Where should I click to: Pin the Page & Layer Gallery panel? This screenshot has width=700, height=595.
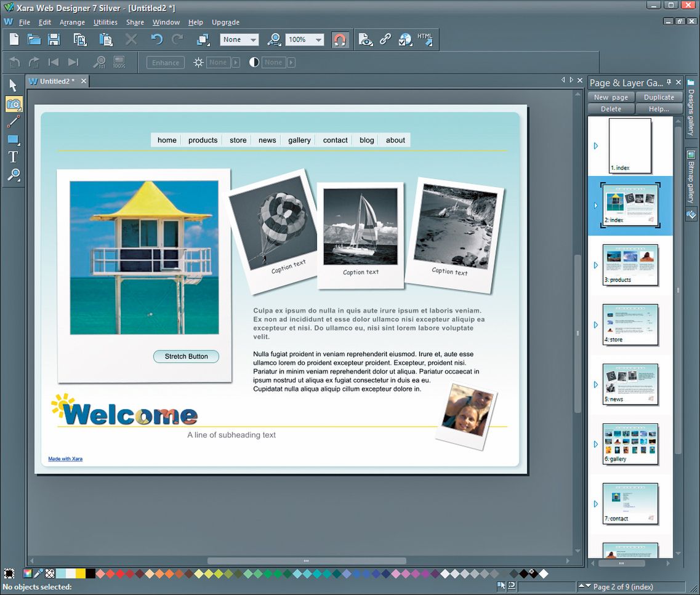pyautogui.click(x=669, y=82)
